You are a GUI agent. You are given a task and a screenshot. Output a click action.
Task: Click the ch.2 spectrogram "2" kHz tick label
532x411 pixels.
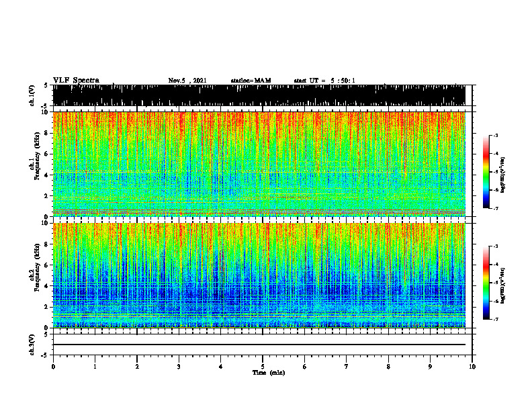[x=47, y=307]
